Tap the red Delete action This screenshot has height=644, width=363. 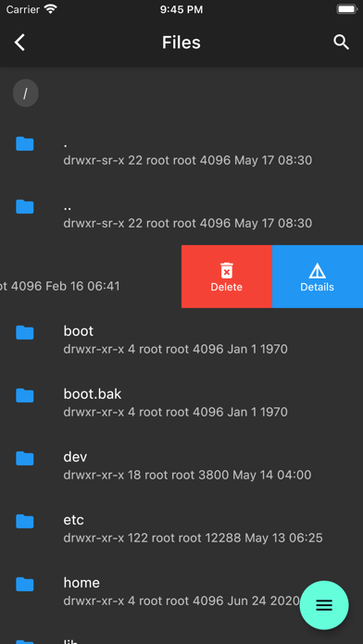[x=227, y=277]
